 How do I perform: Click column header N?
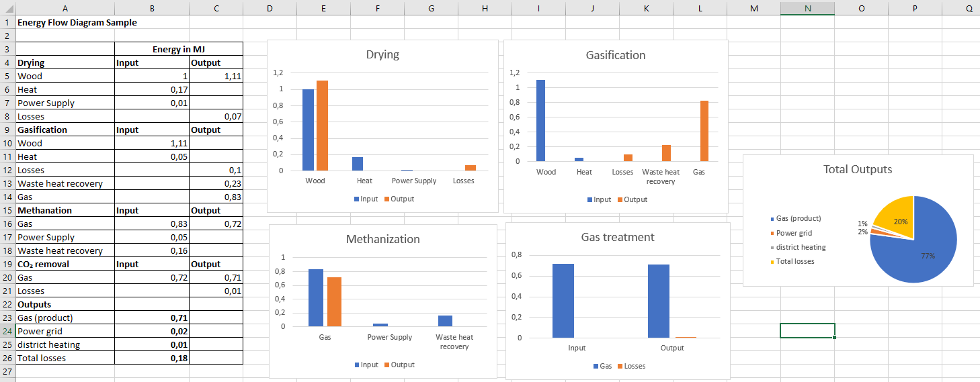pyautogui.click(x=807, y=8)
